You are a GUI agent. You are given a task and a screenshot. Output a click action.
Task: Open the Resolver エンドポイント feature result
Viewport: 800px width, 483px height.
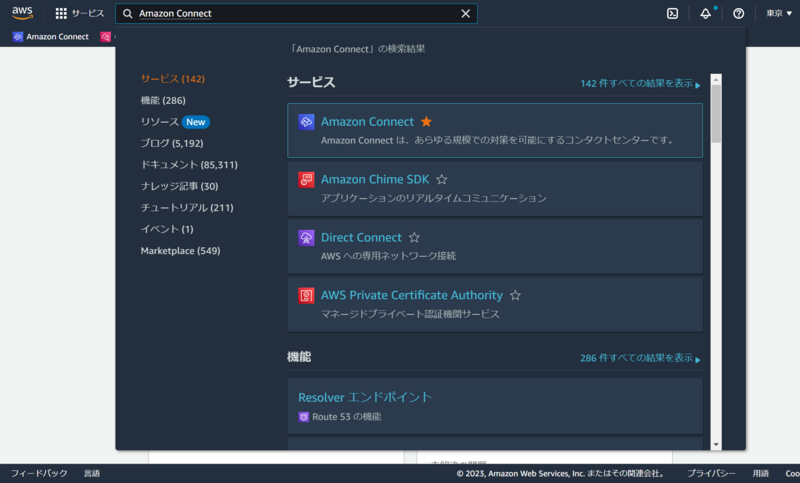tap(494, 406)
